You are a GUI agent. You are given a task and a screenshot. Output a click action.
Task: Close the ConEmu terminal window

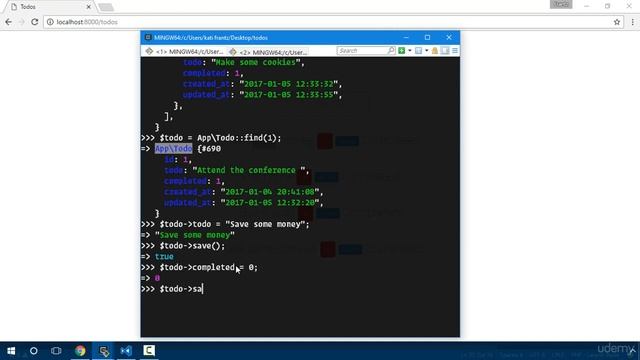tap(449, 37)
